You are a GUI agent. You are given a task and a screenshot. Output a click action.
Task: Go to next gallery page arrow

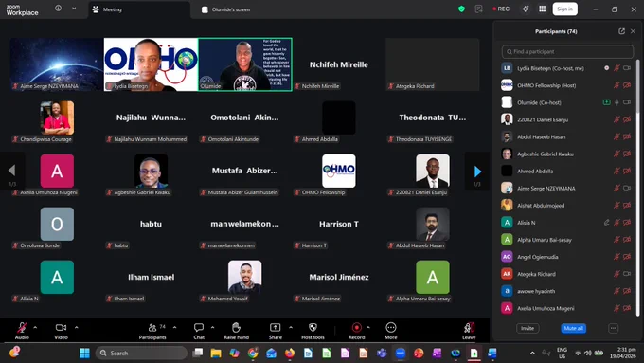(x=477, y=171)
